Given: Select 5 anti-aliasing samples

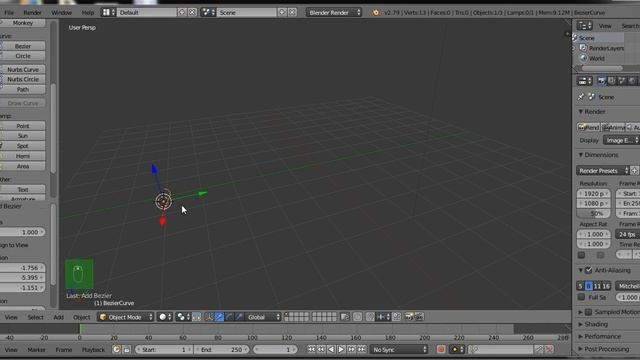Looking at the screenshot, I should [x=580, y=286].
